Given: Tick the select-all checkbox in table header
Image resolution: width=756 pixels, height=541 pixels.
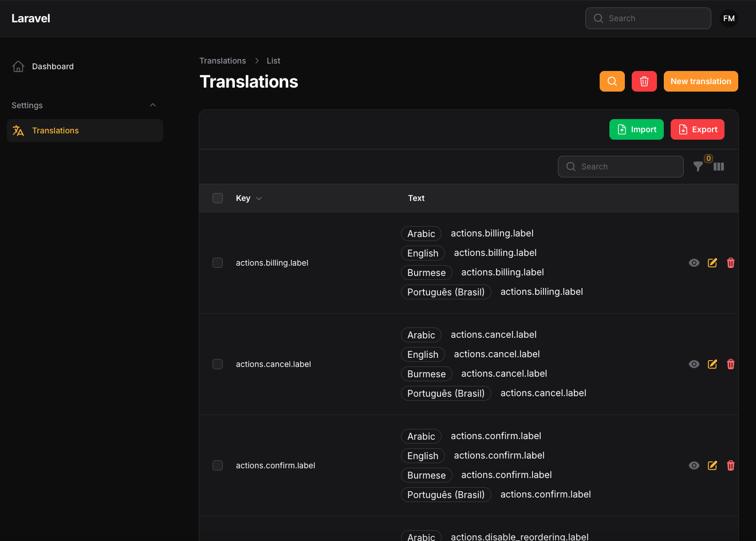Looking at the screenshot, I should pyautogui.click(x=218, y=198).
